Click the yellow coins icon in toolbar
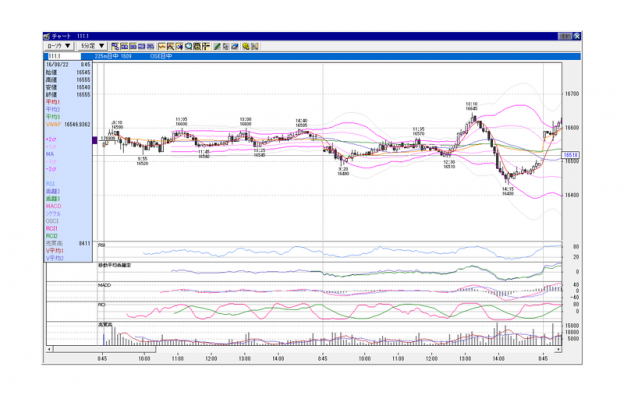The image size is (624, 395). 246,47
